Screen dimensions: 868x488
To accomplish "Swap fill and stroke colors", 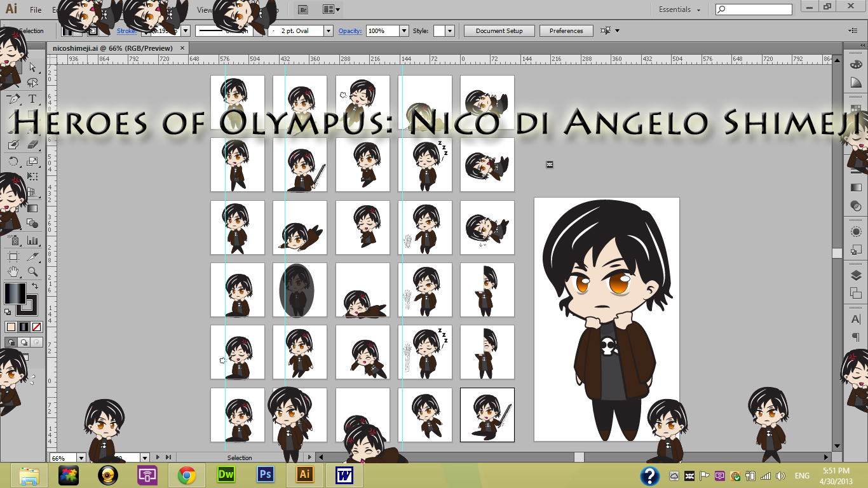I will pos(34,287).
